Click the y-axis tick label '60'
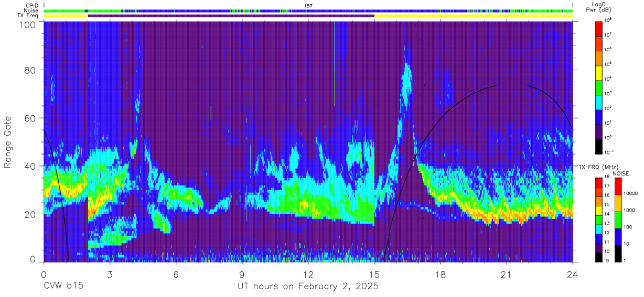The image size is (644, 297). 31,118
